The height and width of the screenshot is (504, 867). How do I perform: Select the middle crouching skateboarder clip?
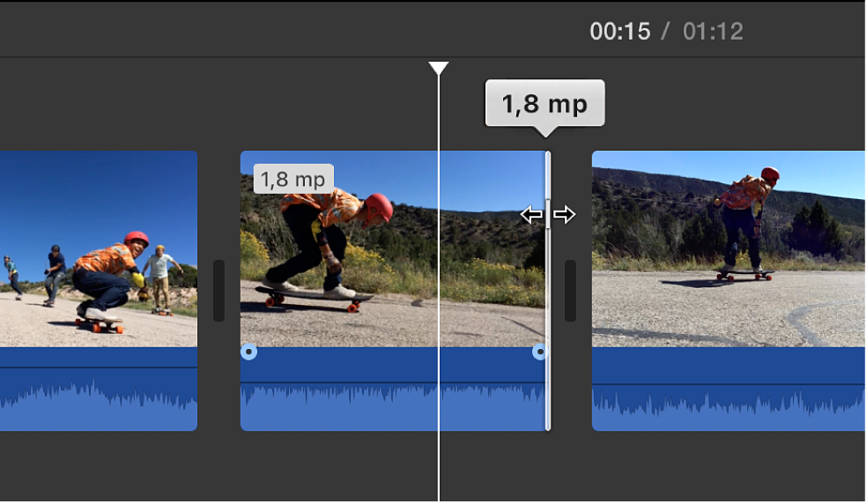(x=393, y=249)
